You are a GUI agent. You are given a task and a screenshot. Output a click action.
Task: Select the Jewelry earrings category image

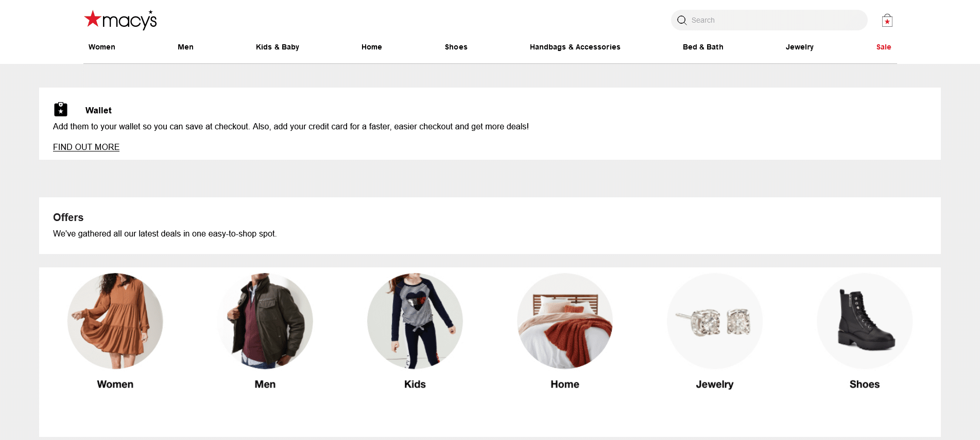pos(715,321)
